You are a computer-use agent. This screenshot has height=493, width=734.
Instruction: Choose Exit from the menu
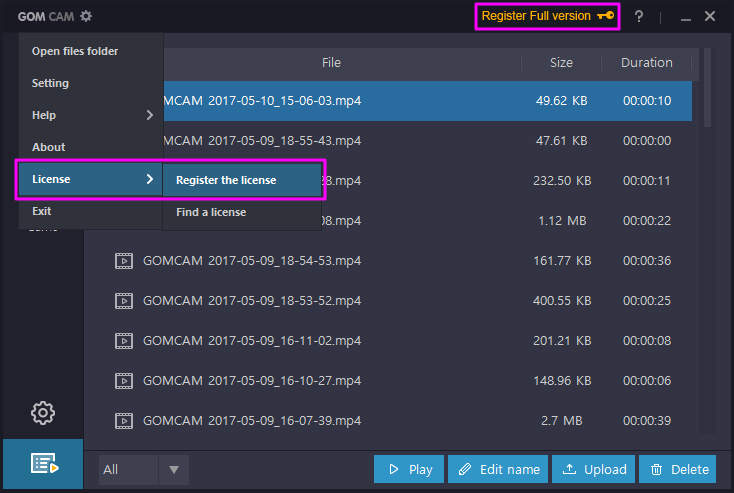[x=91, y=211]
